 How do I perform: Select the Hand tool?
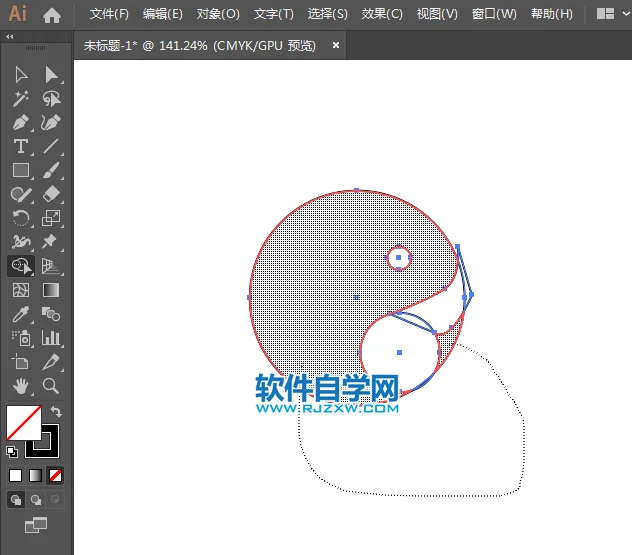click(x=21, y=386)
